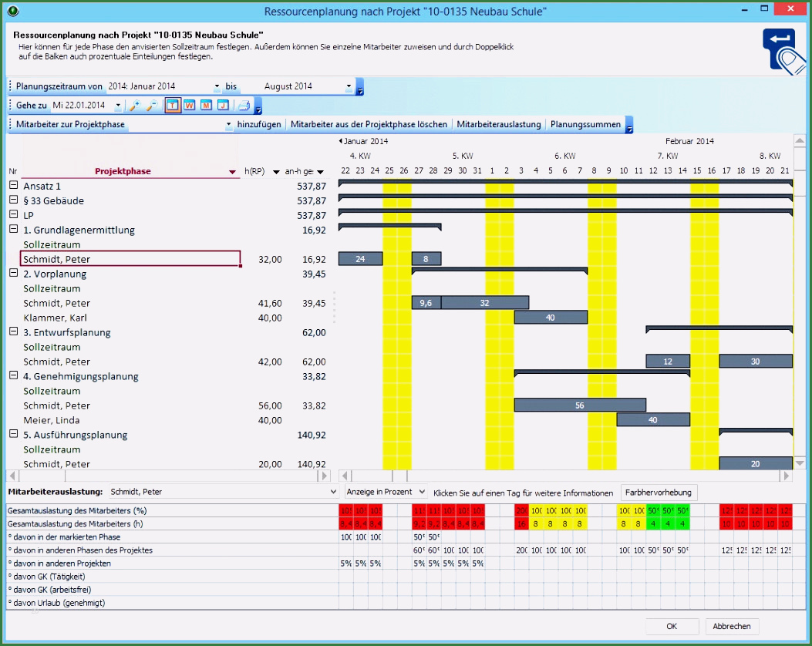The image size is (812, 646).
Task: Click the print icon in toolbar
Action: click(244, 106)
